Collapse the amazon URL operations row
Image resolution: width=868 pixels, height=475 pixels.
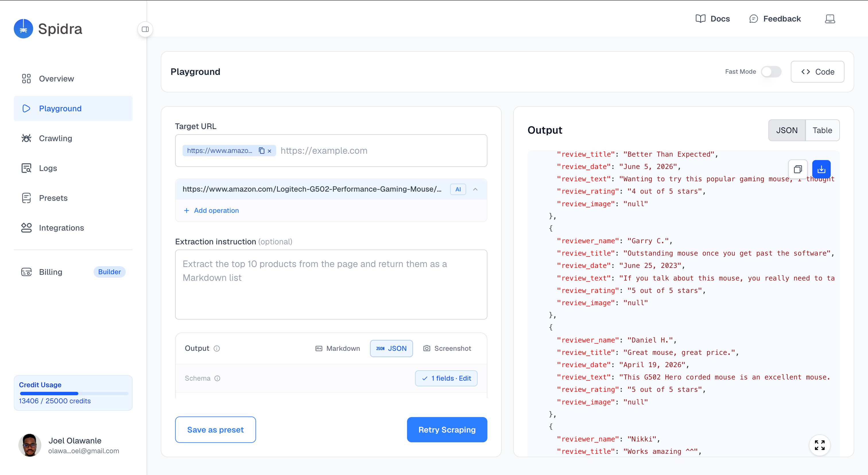pos(475,190)
